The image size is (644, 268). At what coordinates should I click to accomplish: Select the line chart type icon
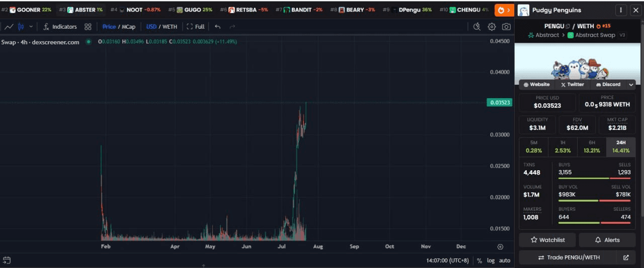click(x=9, y=27)
